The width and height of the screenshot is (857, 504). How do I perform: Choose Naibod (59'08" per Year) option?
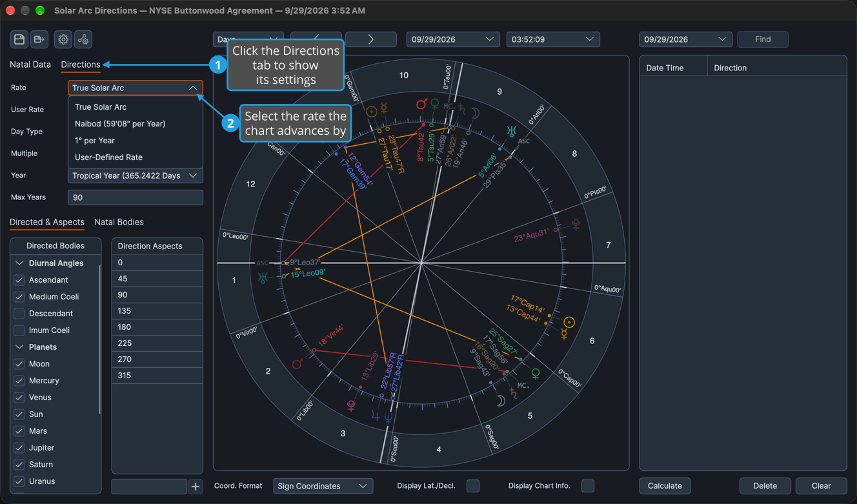coord(136,124)
